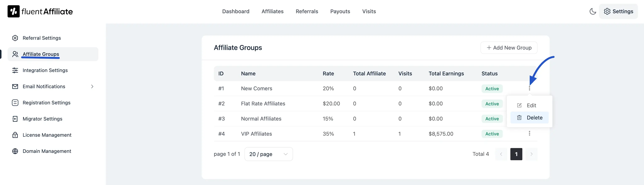Click the fluentAffiliate logo icon
The image size is (644, 185).
pyautogui.click(x=13, y=12)
